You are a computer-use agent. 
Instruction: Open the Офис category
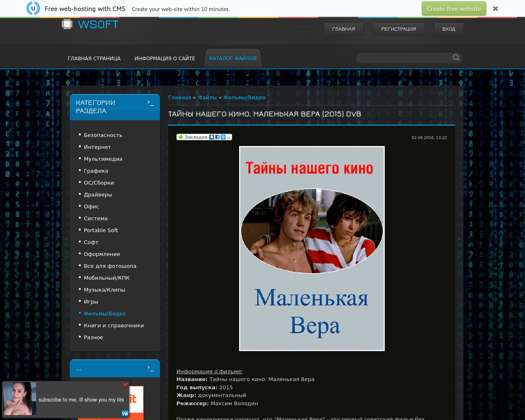(91, 207)
